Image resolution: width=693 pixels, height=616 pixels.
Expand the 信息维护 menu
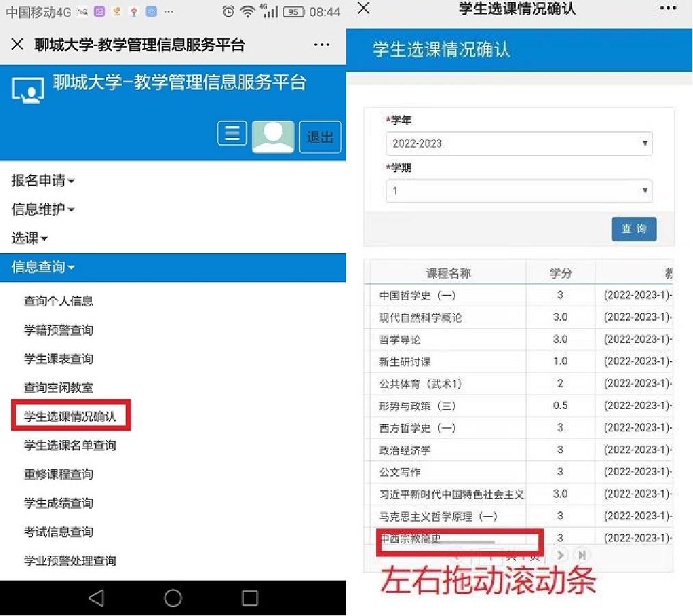[x=42, y=209]
